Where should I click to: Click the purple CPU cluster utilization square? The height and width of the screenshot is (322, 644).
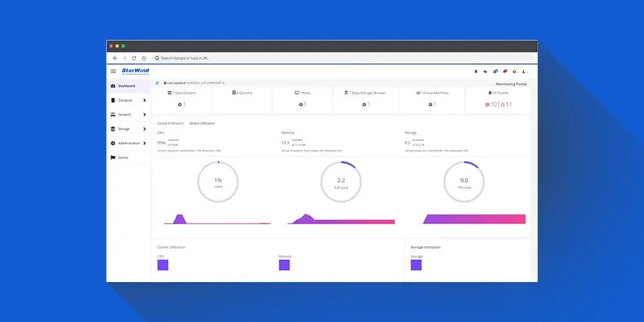pyautogui.click(x=163, y=265)
